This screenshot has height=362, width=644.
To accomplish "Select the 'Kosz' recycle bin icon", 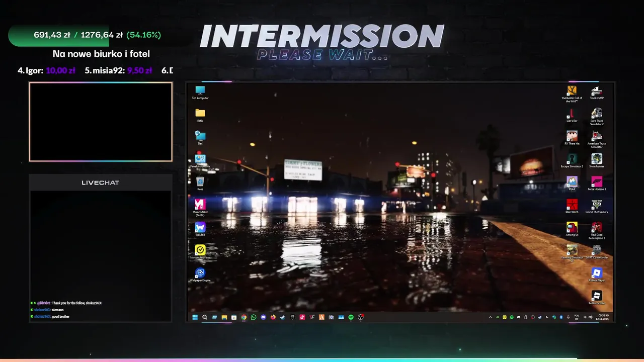I will tap(200, 184).
